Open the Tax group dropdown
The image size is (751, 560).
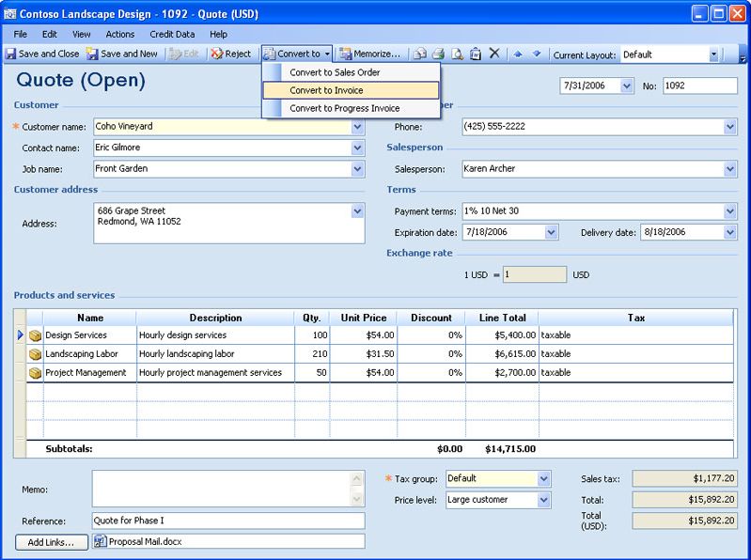(x=543, y=478)
